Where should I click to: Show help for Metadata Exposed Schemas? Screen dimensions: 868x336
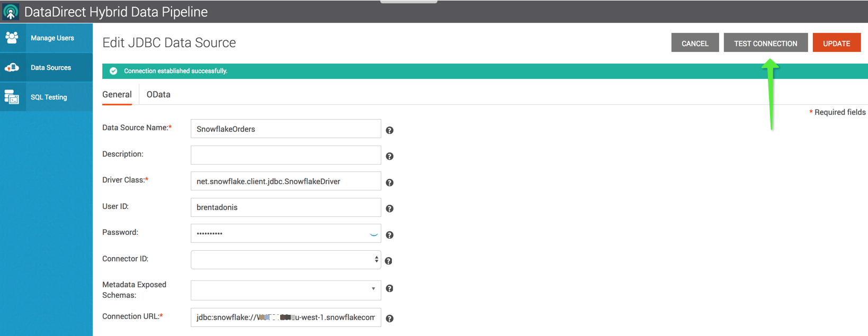[389, 288]
